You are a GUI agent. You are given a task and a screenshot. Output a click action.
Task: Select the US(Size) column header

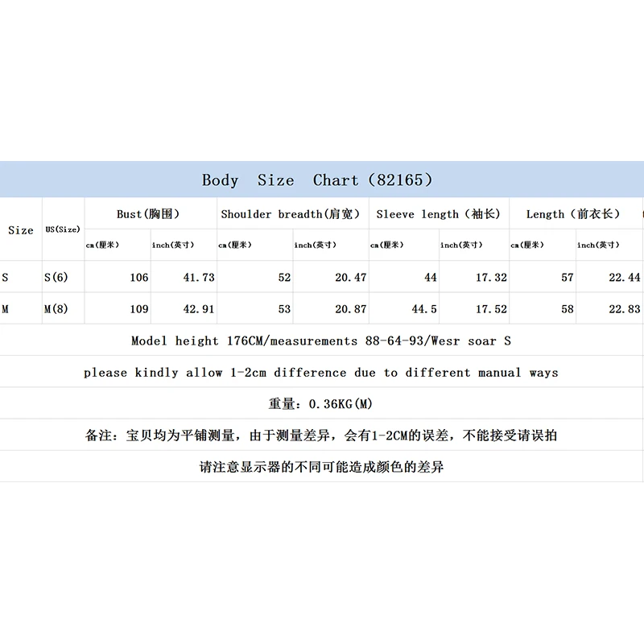coord(63,229)
